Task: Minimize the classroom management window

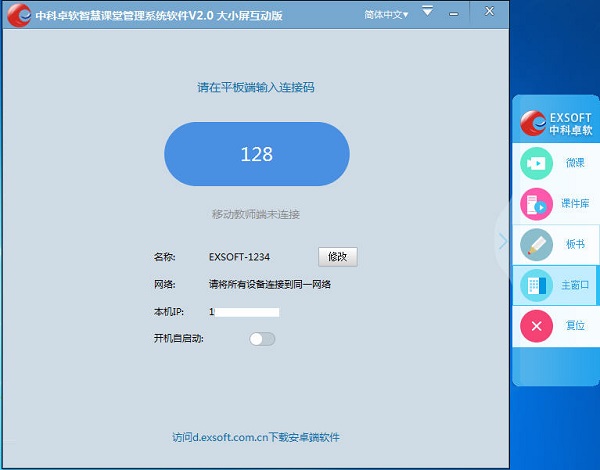Action: click(453, 14)
